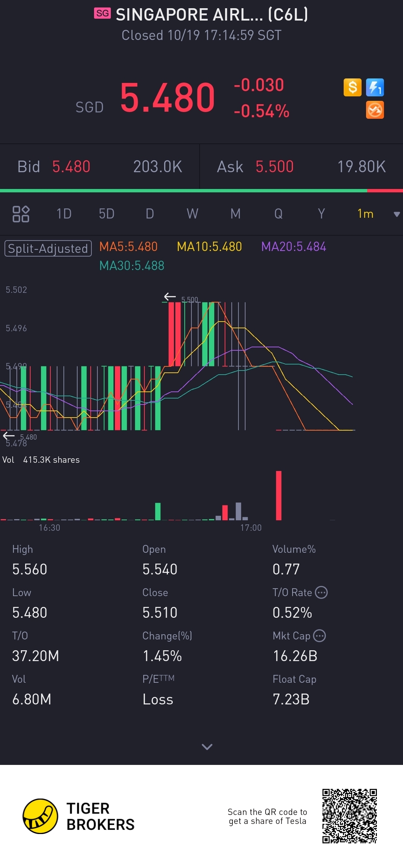Tap the Close value 5.510
This screenshot has height=868, width=403.
(160, 613)
